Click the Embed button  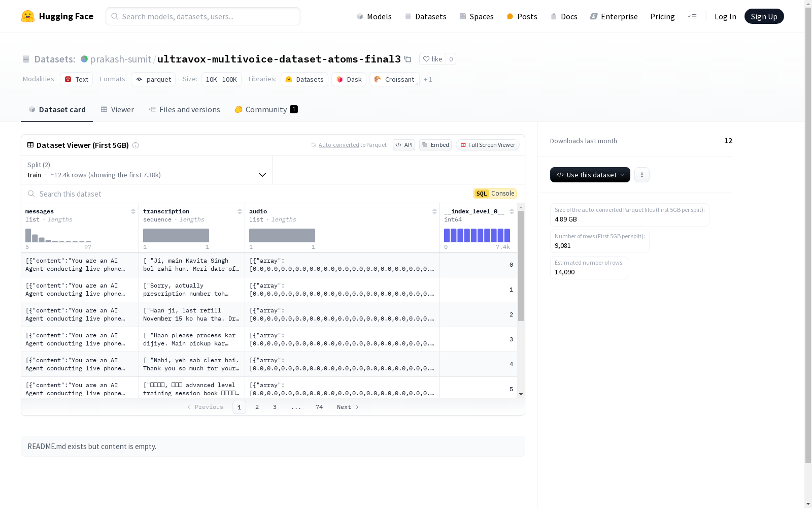(x=435, y=145)
